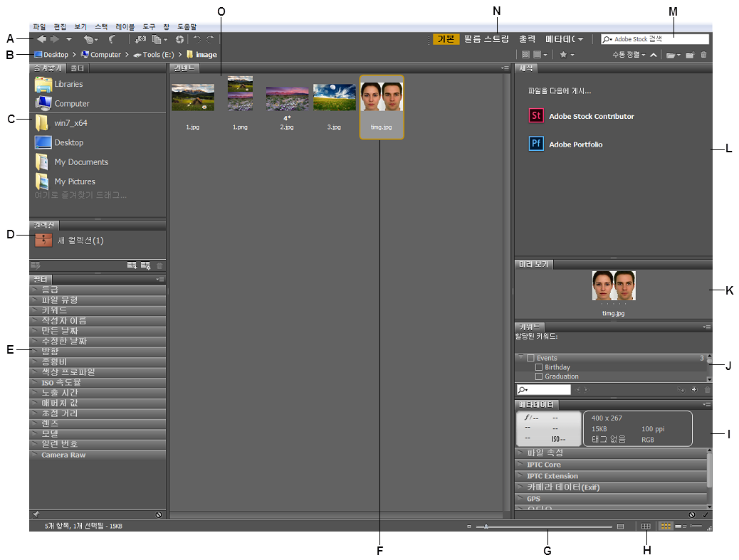Click the thumbnail size slider handle
This screenshot has width=739, height=560.
tap(486, 526)
